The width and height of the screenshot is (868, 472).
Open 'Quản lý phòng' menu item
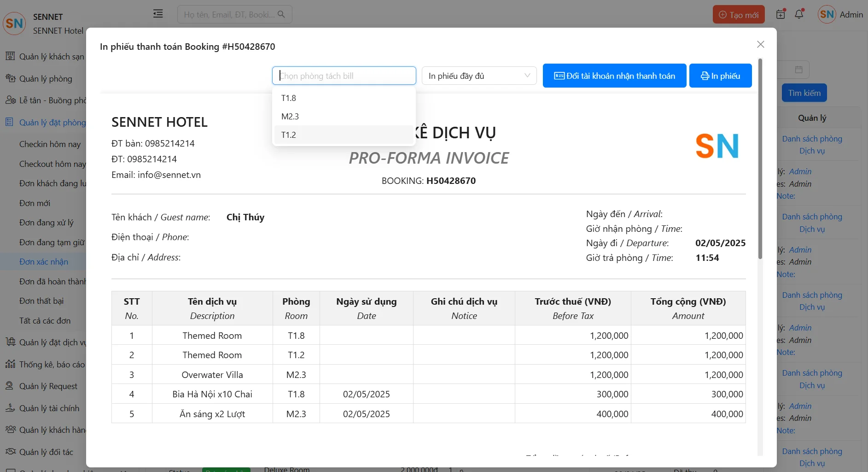point(46,79)
